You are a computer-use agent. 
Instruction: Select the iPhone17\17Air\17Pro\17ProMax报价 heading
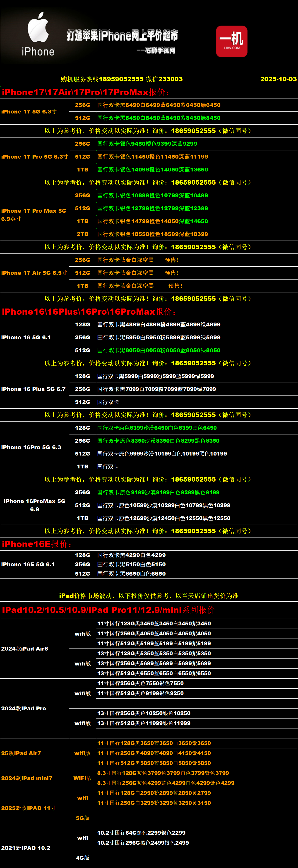pyautogui.click(x=86, y=92)
